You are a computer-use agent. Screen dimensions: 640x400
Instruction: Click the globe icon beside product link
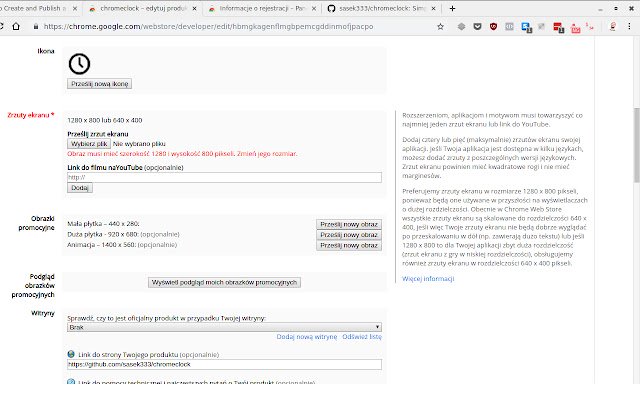pyautogui.click(x=71, y=354)
